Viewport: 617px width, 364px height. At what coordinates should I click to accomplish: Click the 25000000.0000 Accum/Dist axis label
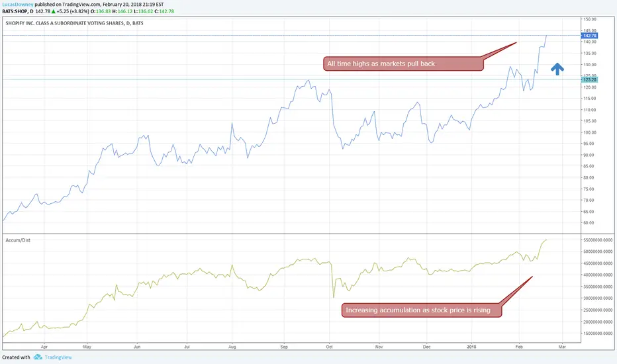coord(598,310)
